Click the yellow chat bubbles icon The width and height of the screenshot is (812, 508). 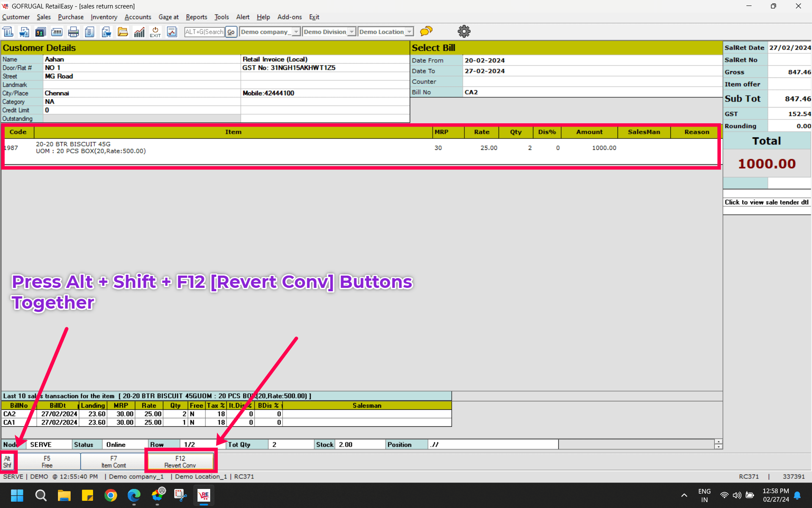tap(426, 31)
